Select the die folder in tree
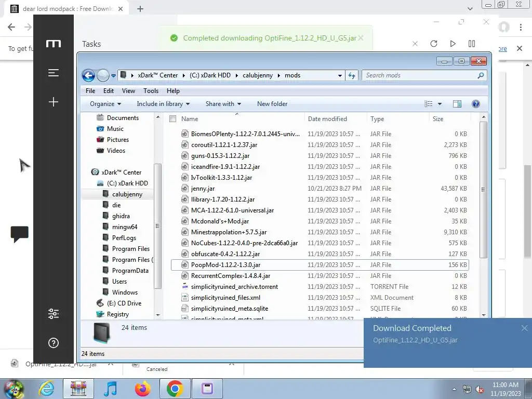 [x=116, y=205]
